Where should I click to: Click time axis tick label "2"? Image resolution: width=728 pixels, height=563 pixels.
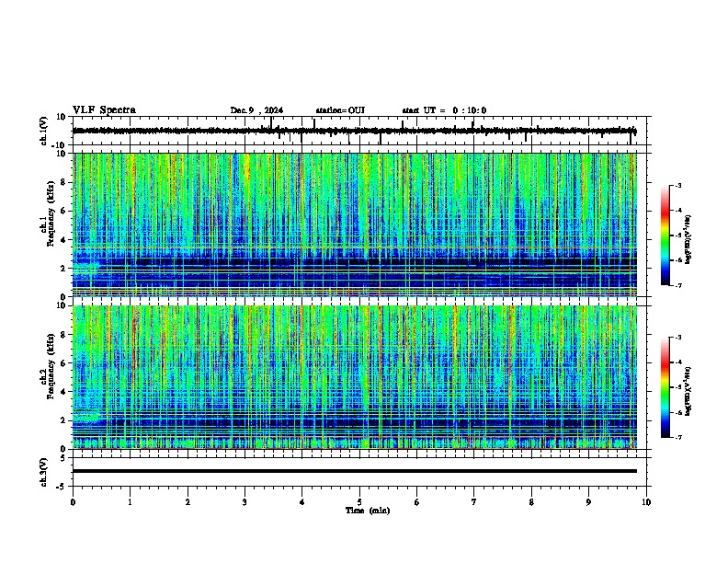[188, 502]
